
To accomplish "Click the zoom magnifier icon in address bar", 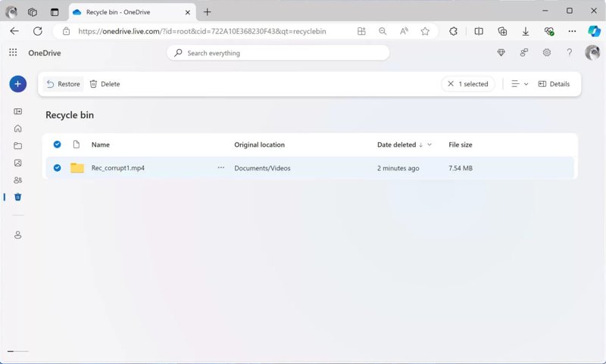I will 383,31.
